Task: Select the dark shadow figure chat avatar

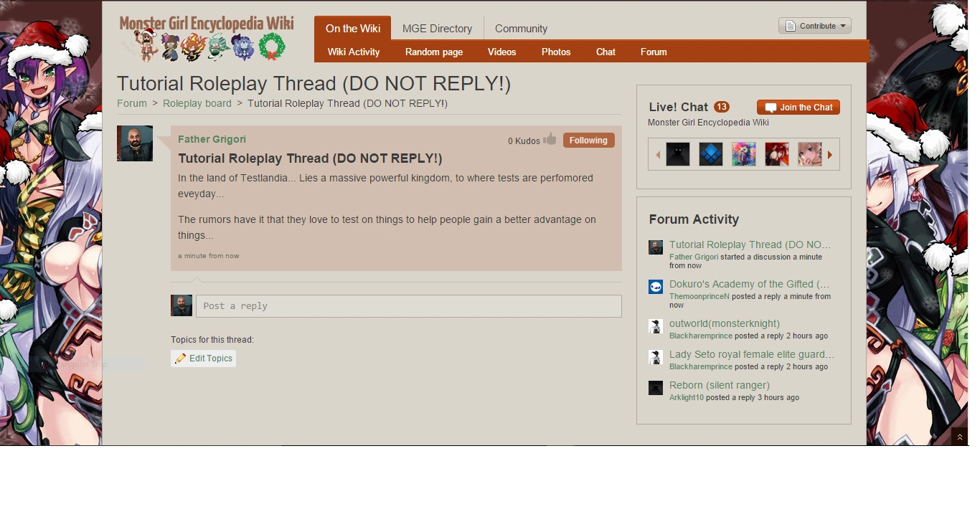Action: pos(678,154)
